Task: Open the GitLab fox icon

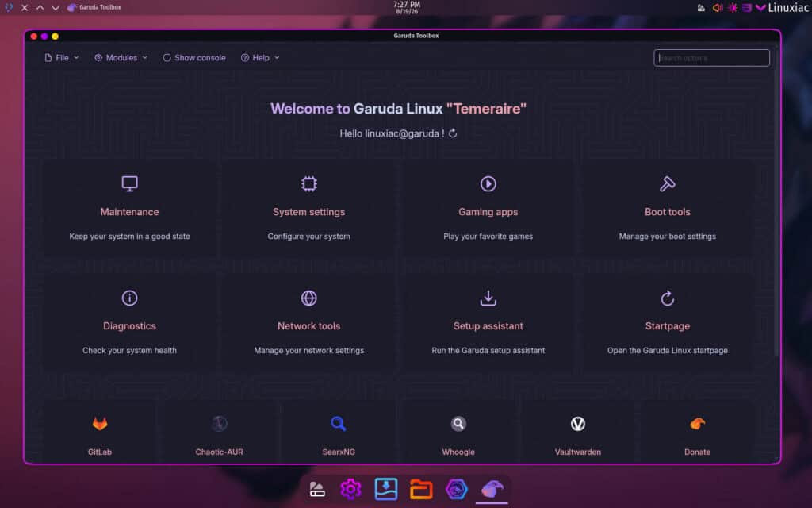Action: (x=100, y=424)
